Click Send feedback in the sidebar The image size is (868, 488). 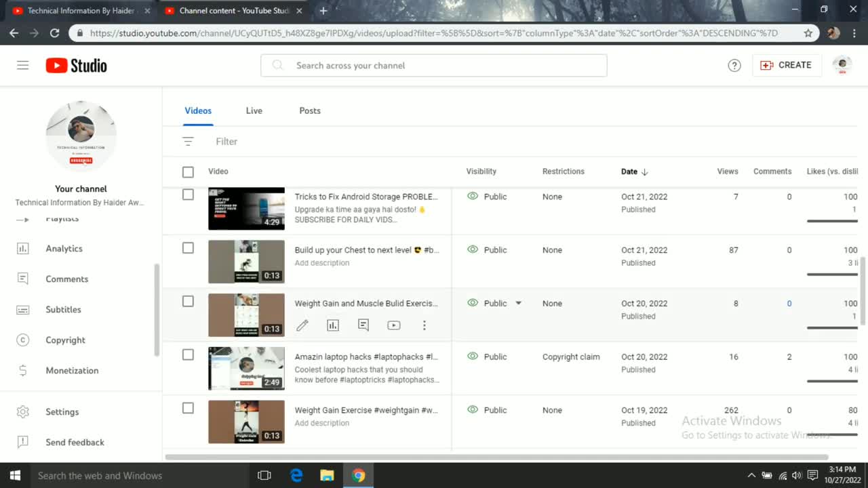click(75, 443)
